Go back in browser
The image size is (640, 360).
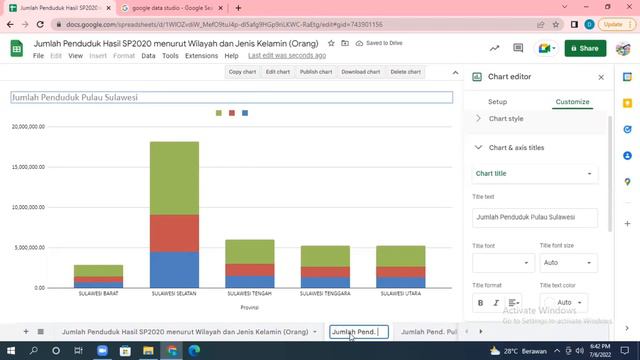[x=10, y=24]
